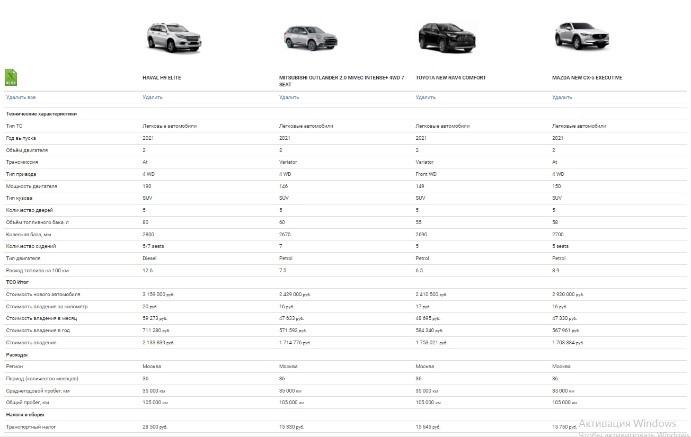The image size is (691, 437).
Task: Remove Mitsubishi Outlander via 'Удалить' link
Action: tap(289, 97)
